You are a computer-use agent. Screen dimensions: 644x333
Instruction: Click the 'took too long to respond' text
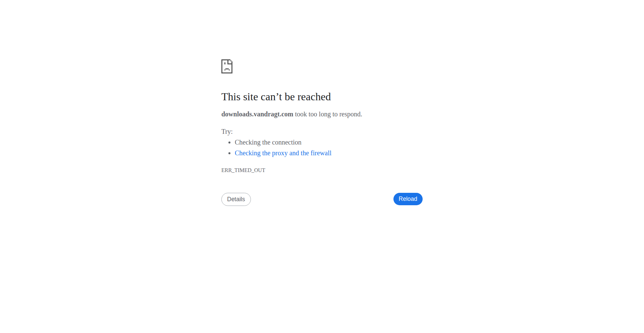click(329, 114)
